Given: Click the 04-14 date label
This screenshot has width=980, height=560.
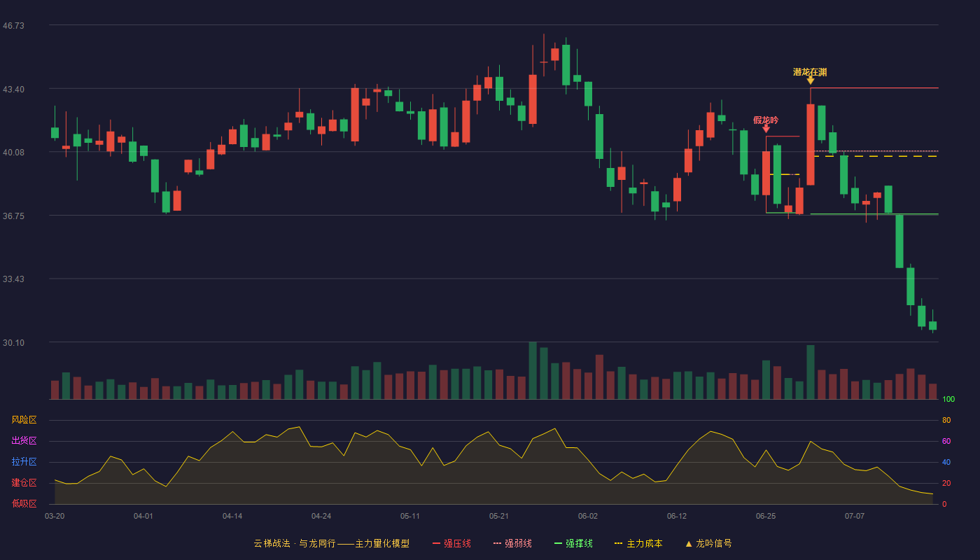Looking at the screenshot, I should tap(232, 516).
